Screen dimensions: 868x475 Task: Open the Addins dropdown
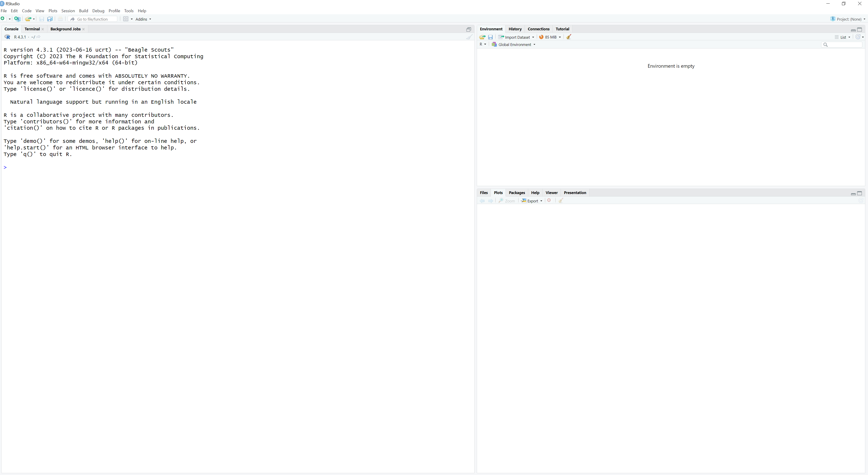coord(143,19)
